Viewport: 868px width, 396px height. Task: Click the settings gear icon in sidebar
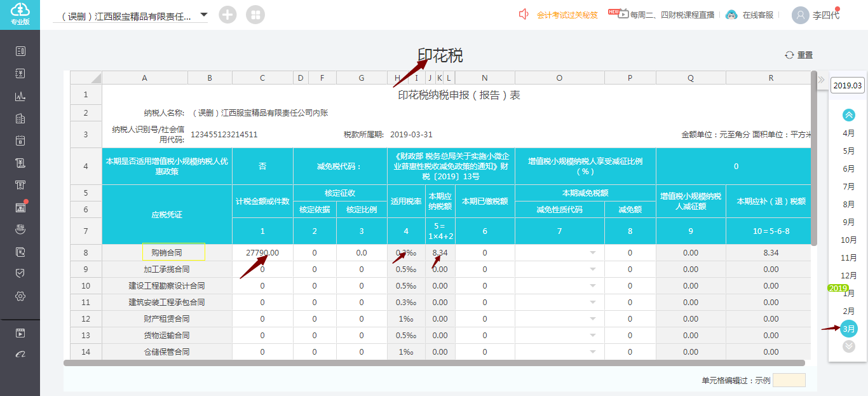(x=20, y=296)
